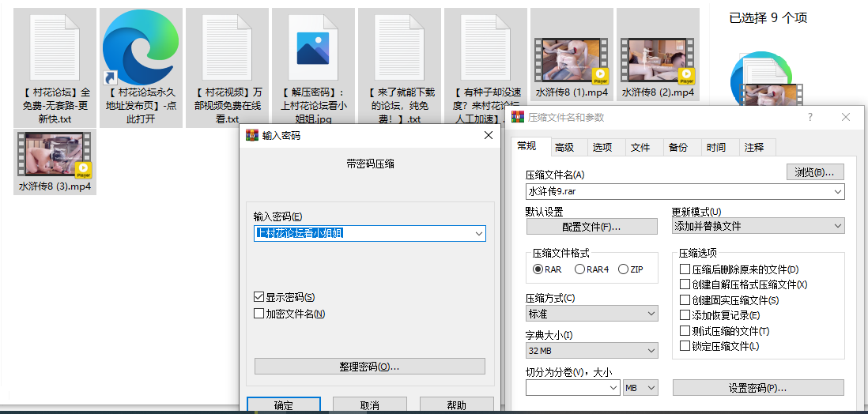Close the 压缩文件名和参数 dialog
Screen dimensions: 868x414
coord(845,117)
